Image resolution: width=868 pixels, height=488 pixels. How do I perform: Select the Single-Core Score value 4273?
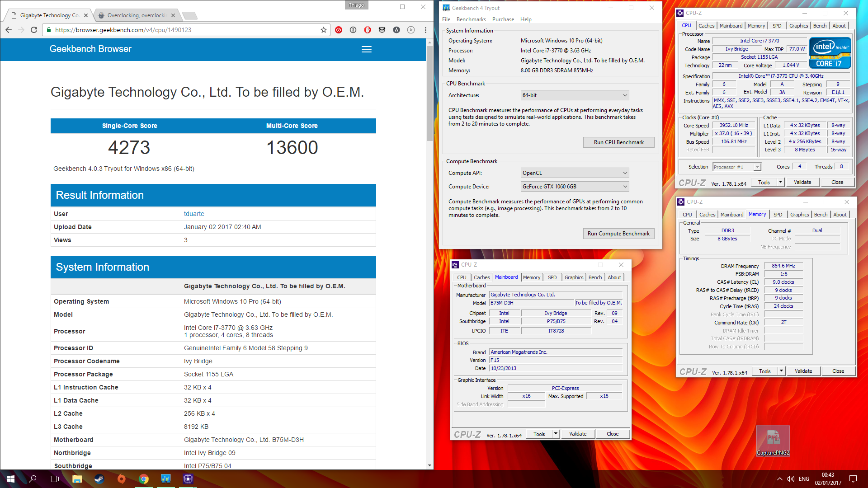coord(129,148)
